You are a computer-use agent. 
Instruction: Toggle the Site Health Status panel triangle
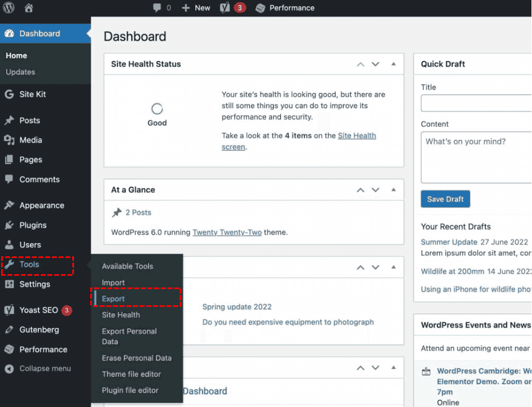click(x=393, y=64)
